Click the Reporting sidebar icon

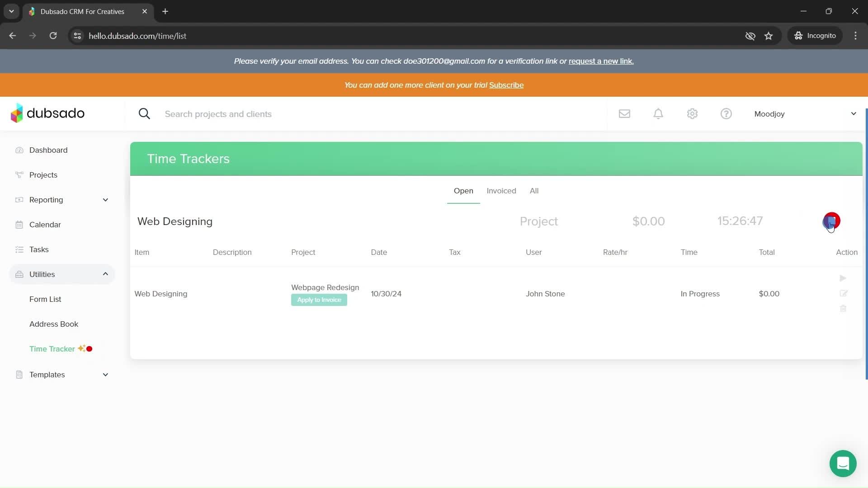(19, 200)
